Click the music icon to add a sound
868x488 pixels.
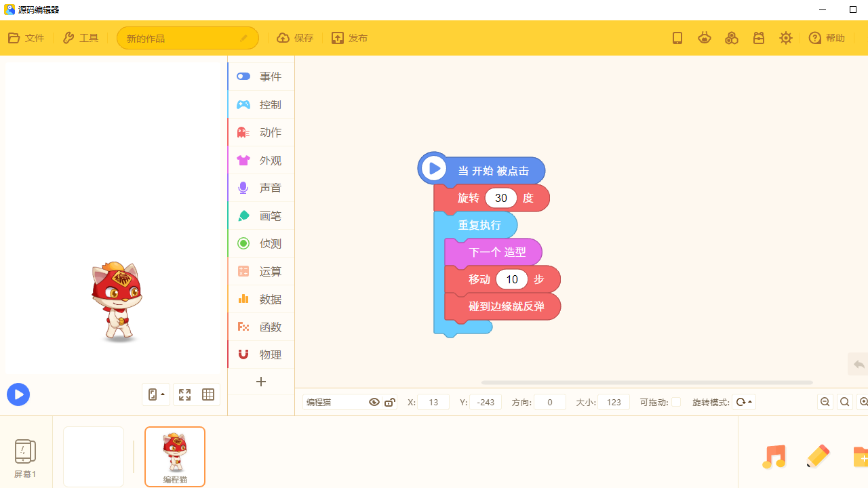point(774,456)
